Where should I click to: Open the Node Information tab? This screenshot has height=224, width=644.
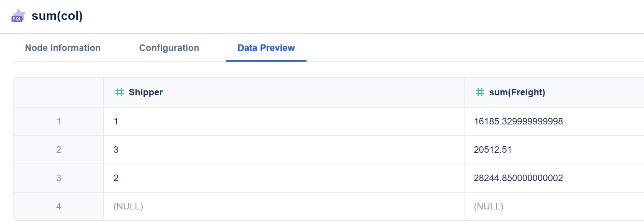point(63,48)
